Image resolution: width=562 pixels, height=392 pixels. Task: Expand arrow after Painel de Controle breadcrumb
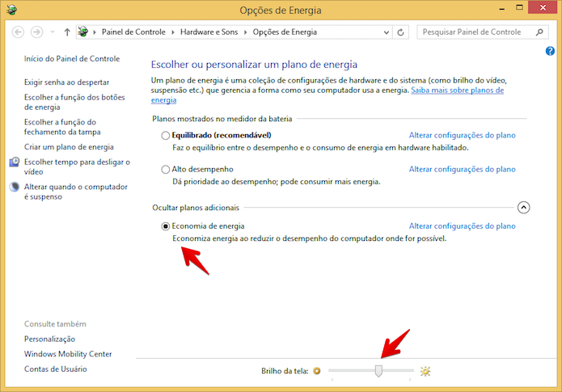pyautogui.click(x=173, y=32)
